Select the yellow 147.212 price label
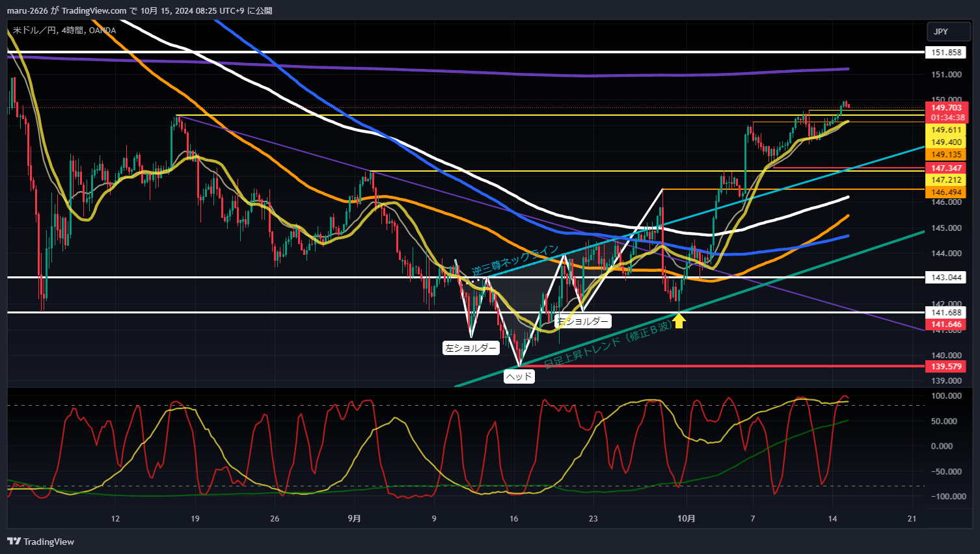The height and width of the screenshot is (554, 980). click(x=946, y=180)
